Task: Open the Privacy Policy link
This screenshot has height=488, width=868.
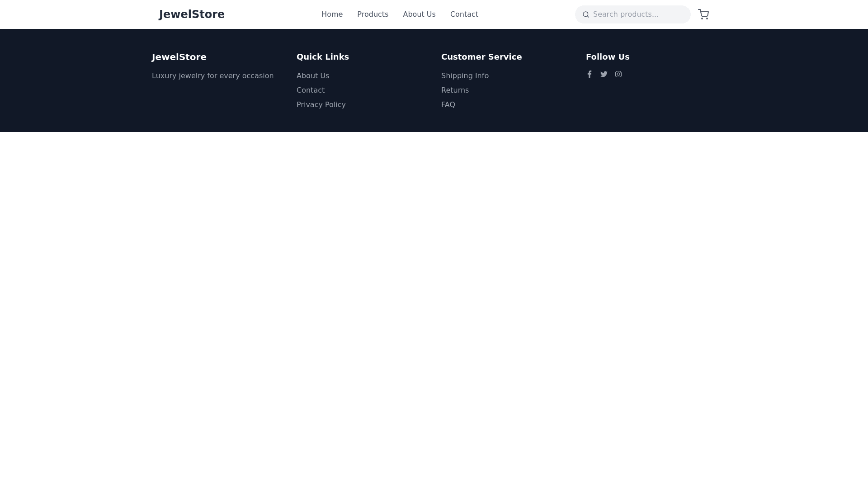Action: [x=321, y=105]
